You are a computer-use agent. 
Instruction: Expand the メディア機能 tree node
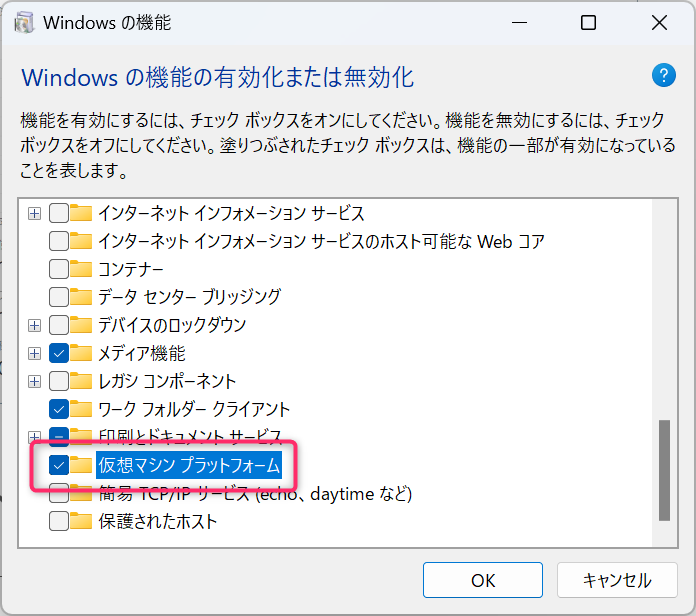35,353
